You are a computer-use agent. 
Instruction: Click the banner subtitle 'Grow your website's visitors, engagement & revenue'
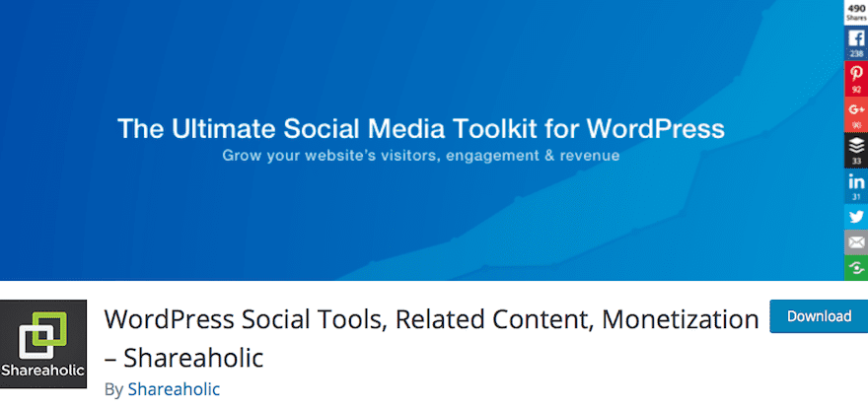pyautogui.click(x=421, y=156)
